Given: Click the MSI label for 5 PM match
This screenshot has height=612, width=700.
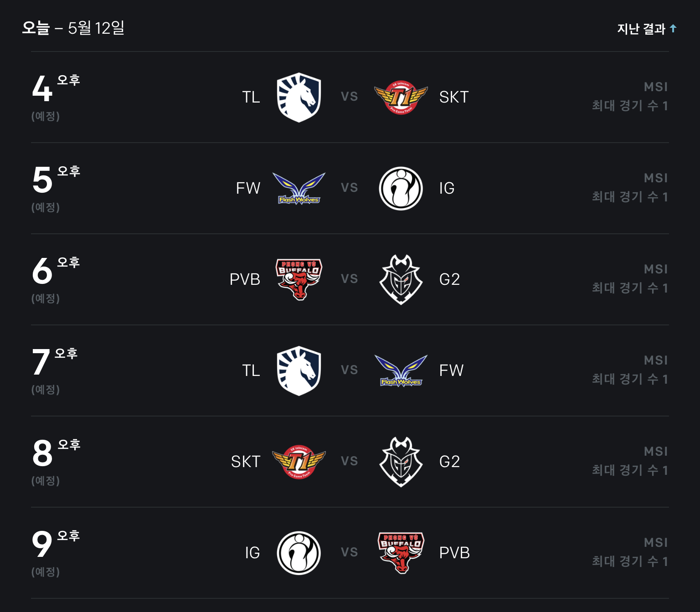Looking at the screenshot, I should click(x=656, y=178).
